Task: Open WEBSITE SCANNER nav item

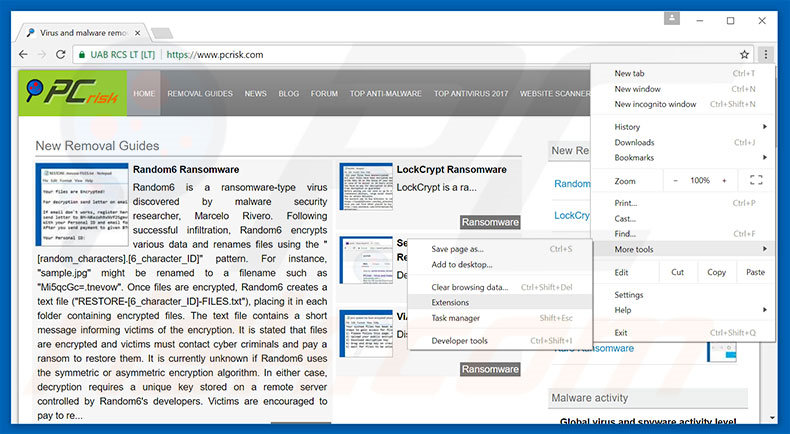Action: point(555,93)
